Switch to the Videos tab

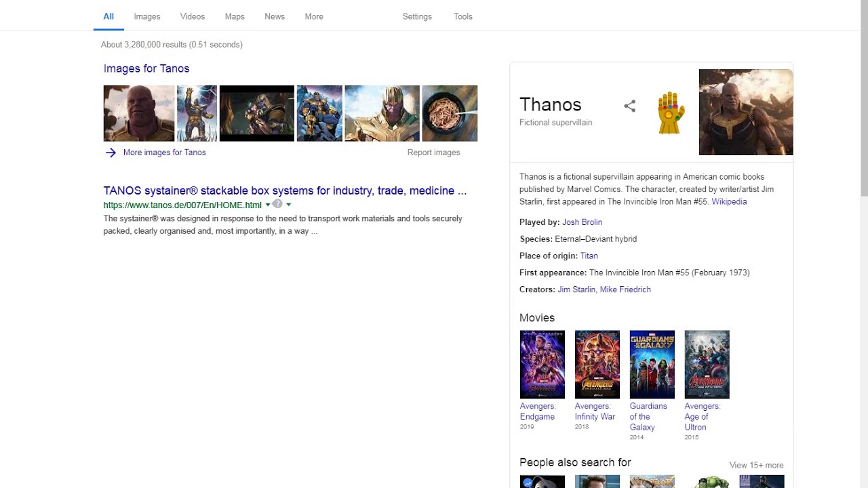(192, 16)
